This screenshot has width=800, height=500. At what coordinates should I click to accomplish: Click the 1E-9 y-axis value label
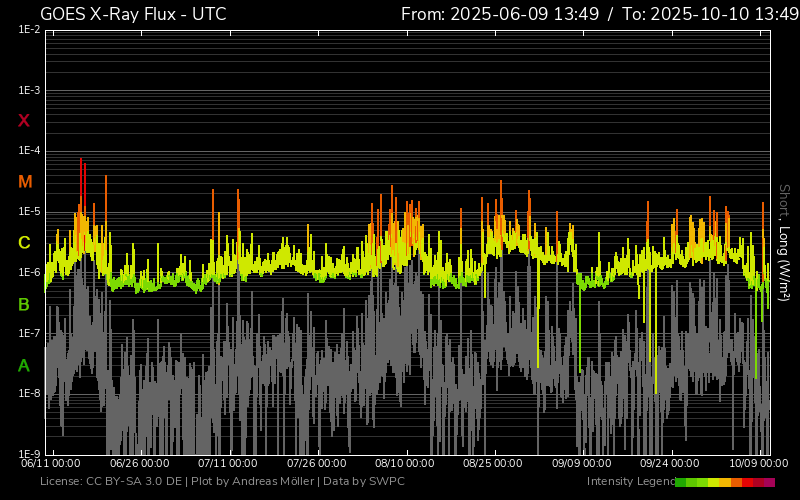coord(29,453)
